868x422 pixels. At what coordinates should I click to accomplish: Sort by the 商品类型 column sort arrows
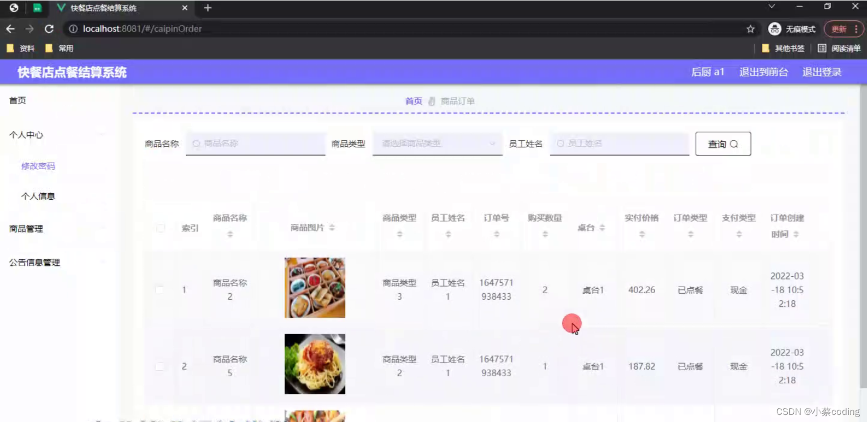400,234
